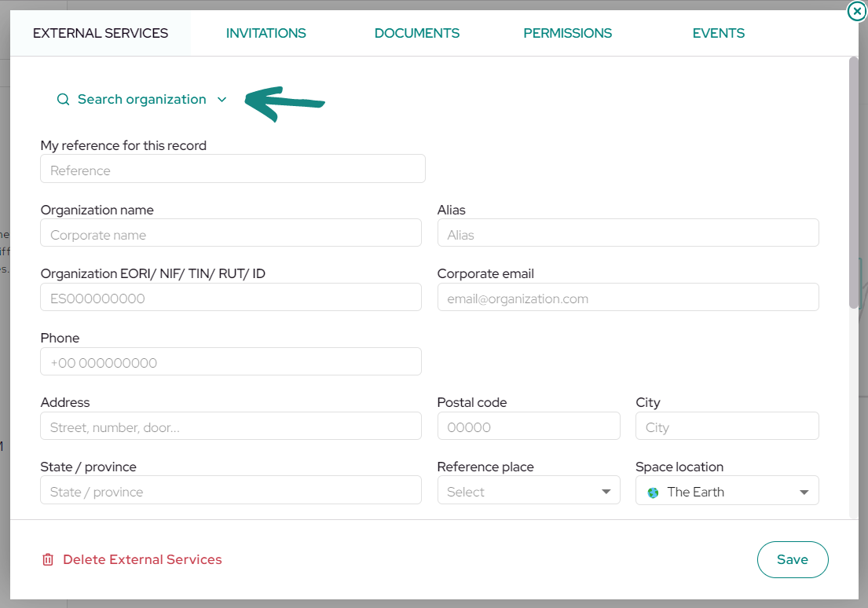Close the dialog with the X icon
Image resolution: width=868 pixels, height=608 pixels.
click(857, 10)
